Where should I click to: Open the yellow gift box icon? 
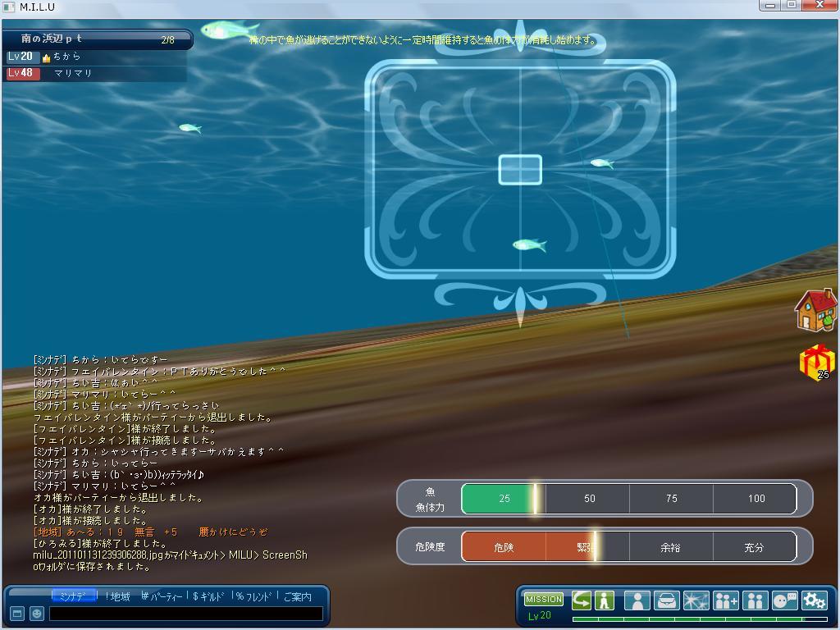pyautogui.click(x=816, y=362)
